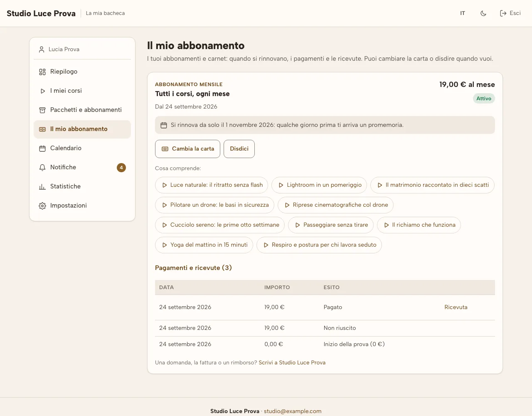
Task: Open Riprese cinematografiche col drone course
Action: [x=335, y=205]
